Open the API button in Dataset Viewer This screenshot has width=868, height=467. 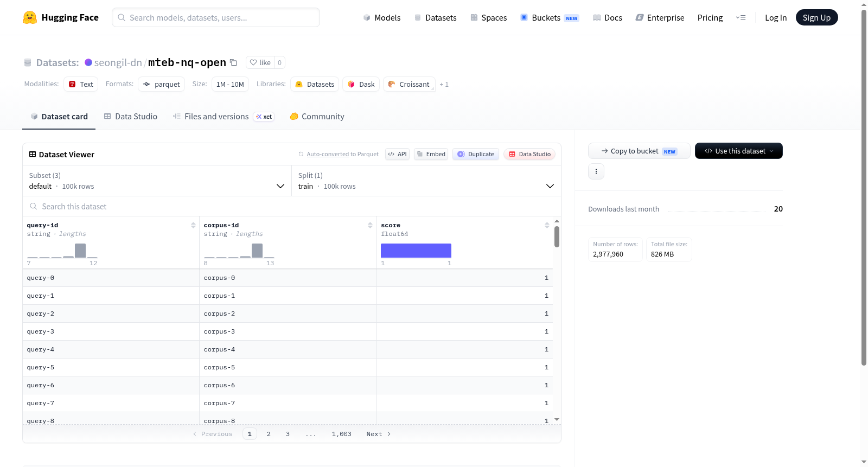coord(397,154)
